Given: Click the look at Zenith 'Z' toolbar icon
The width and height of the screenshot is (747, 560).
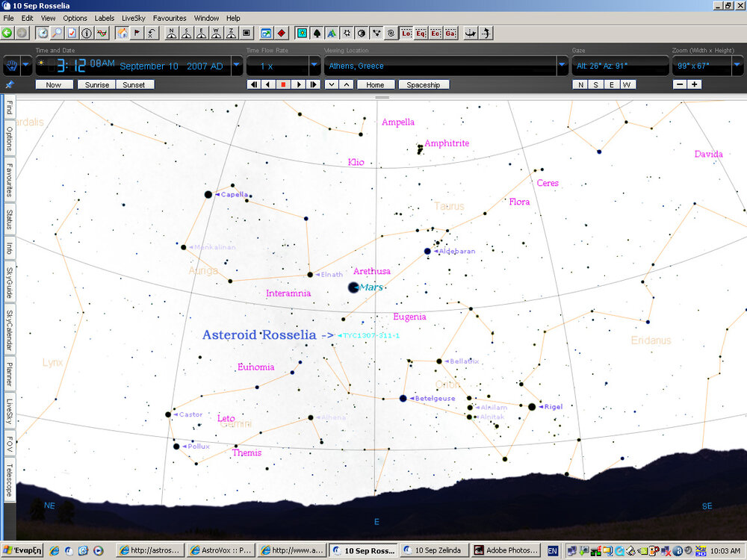Looking at the screenshot, I should coord(231,33).
